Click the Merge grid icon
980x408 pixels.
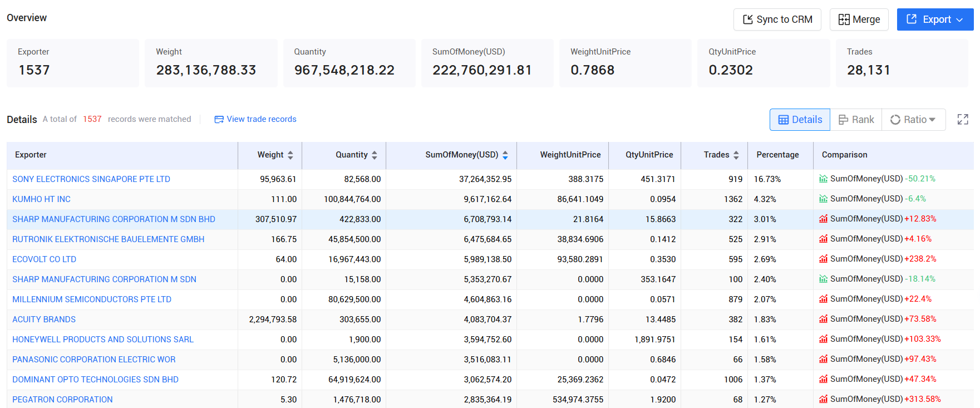[x=844, y=19]
